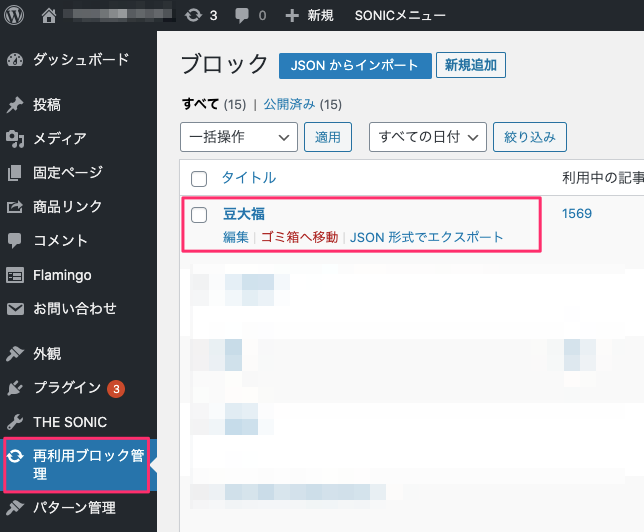Click the ゴミ箱へ移動 trash link
The width and height of the screenshot is (644, 532).
coord(299,237)
